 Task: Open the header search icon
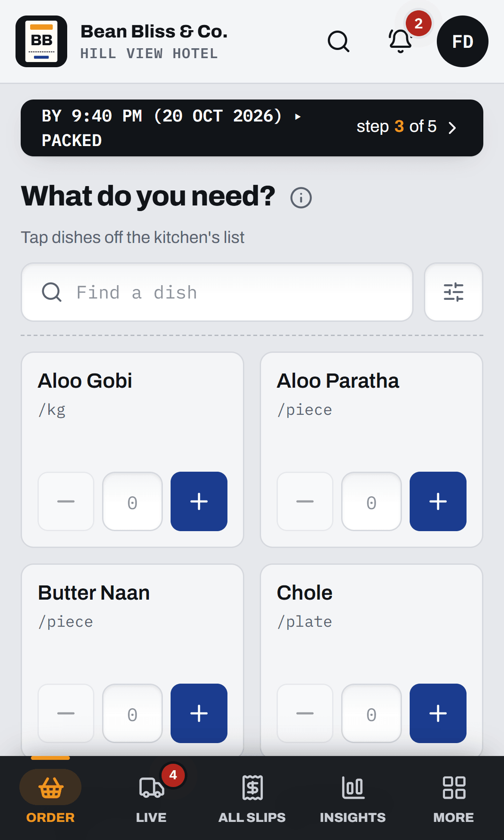pos(339,41)
